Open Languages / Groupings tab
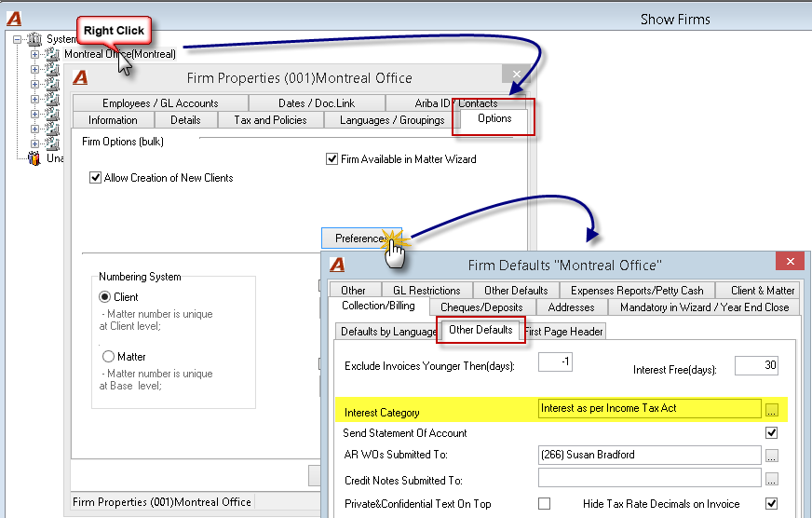The height and width of the screenshot is (518, 812). pos(392,120)
